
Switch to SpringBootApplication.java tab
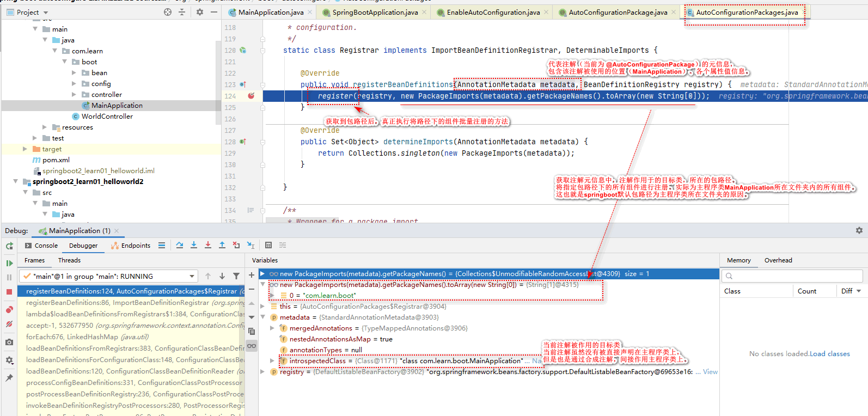pyautogui.click(x=375, y=12)
